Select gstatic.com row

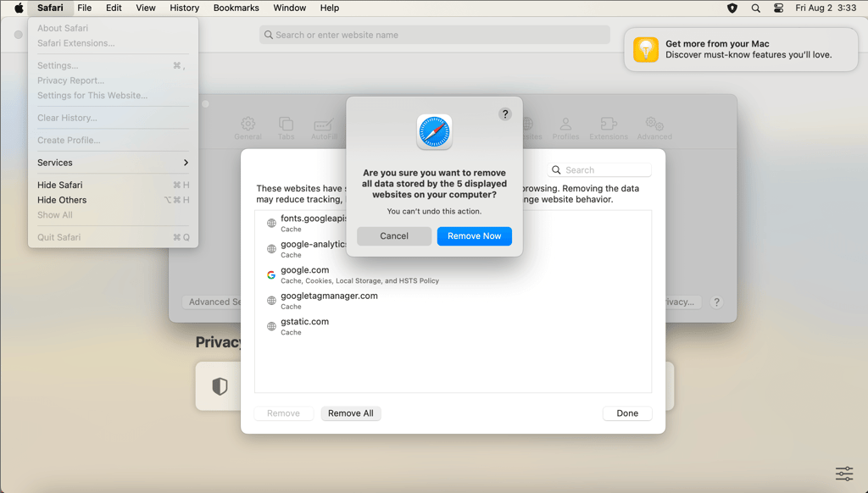click(x=453, y=326)
